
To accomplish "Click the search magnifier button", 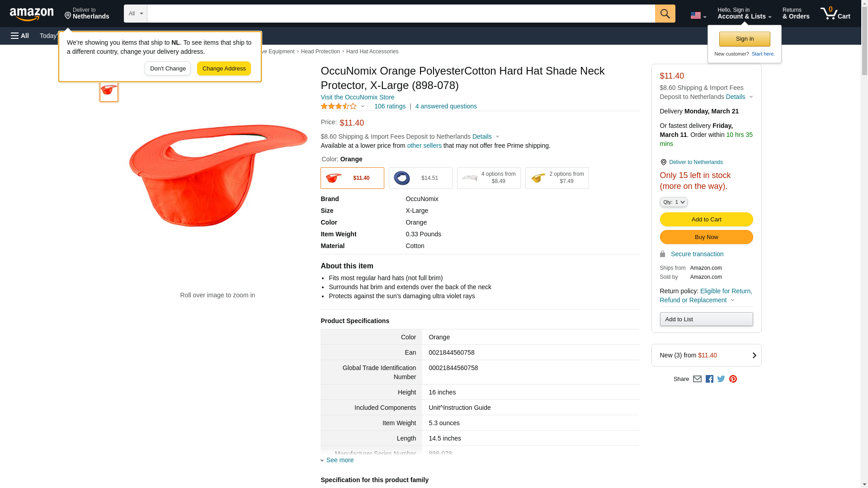I will (665, 14).
